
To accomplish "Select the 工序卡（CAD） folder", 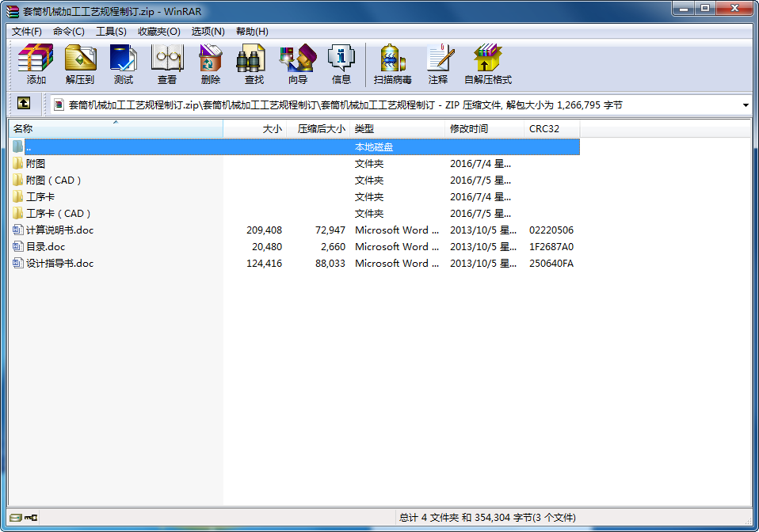I will click(59, 214).
